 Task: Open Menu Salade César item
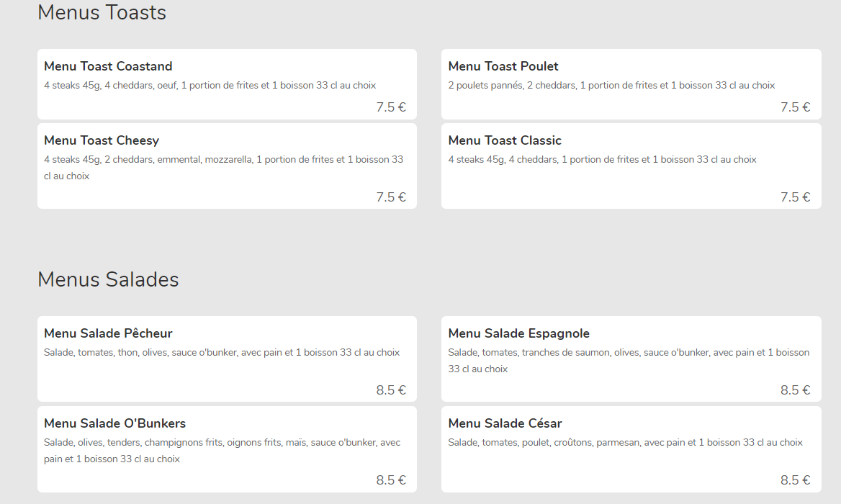pyautogui.click(x=631, y=449)
